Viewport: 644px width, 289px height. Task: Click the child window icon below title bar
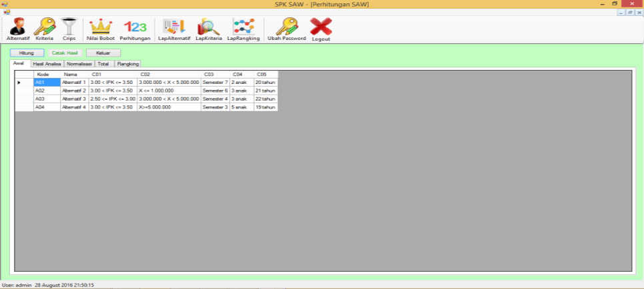6,12
